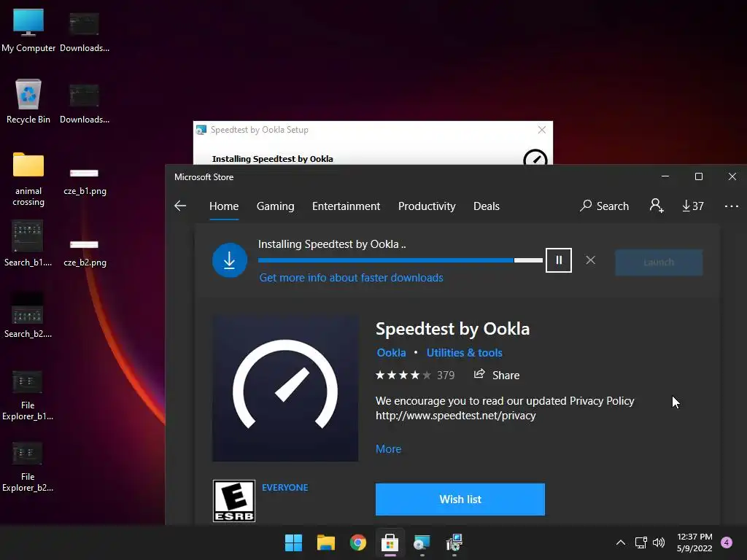Click the dimmed Launch button
The height and width of the screenshot is (560, 747).
tap(659, 262)
